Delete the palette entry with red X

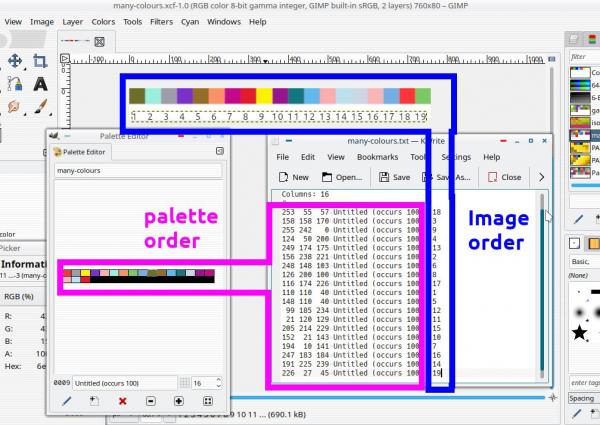click(122, 401)
